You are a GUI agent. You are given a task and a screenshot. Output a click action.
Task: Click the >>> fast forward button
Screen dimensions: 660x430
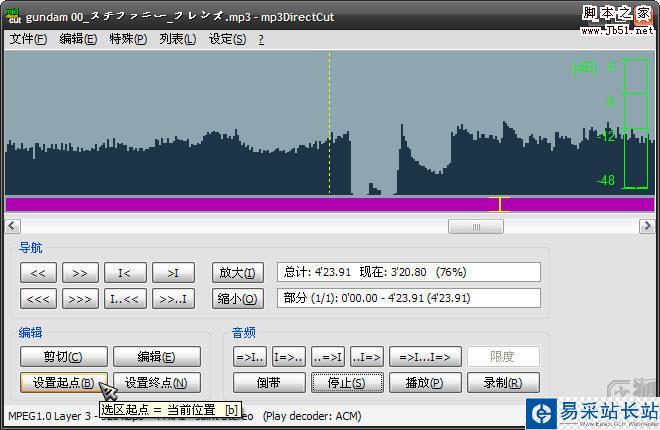coord(80,299)
